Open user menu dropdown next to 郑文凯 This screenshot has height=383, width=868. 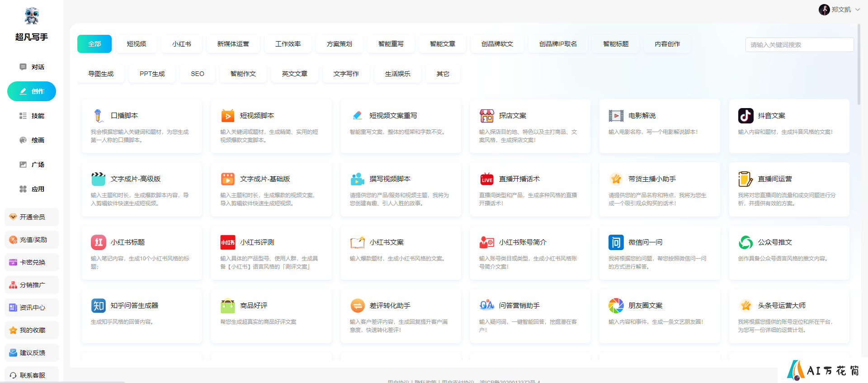(858, 9)
